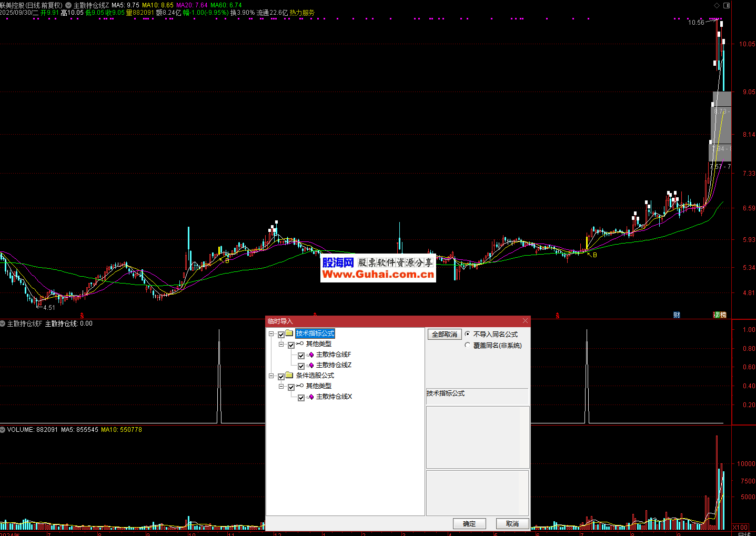Click the 取消 button in dialog
The image size is (756, 536).
(x=512, y=523)
